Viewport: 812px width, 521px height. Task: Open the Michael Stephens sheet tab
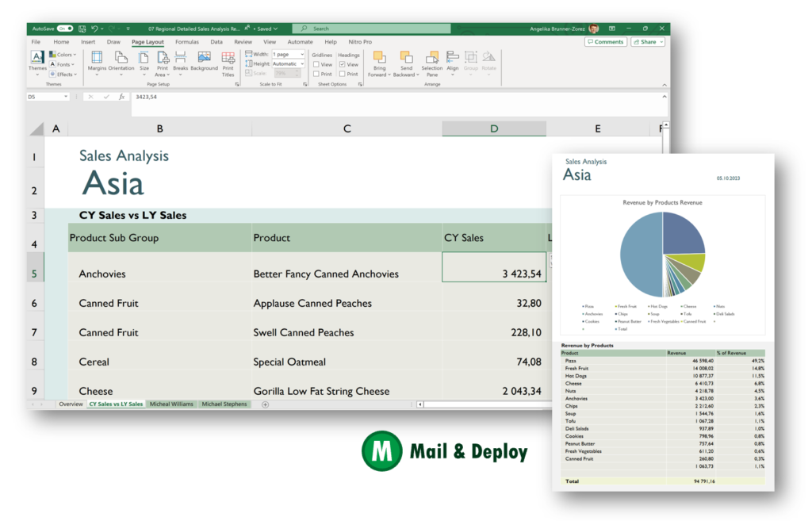pyautogui.click(x=224, y=404)
